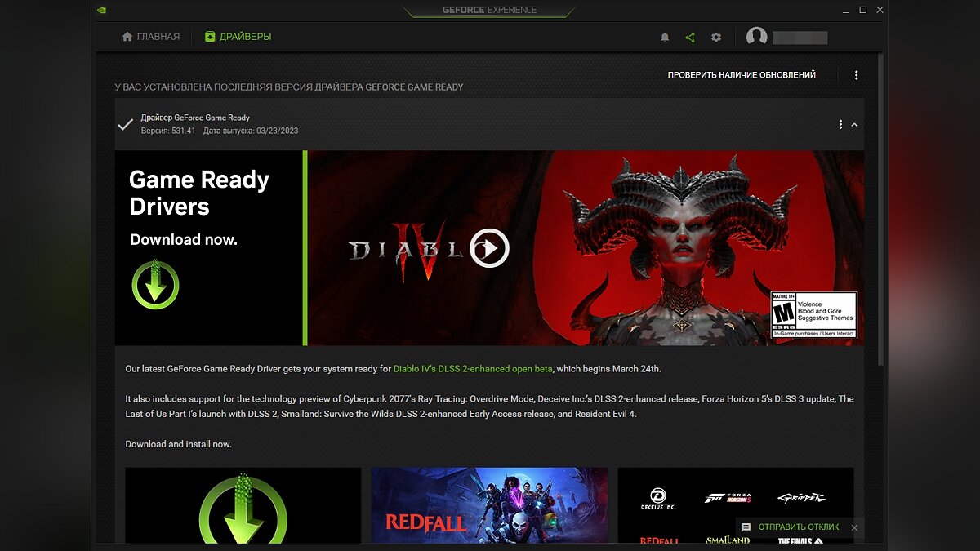Image resolution: width=980 pixels, height=551 pixels.
Task: Select the ДРАЙВЕРЫ tab
Action: tap(238, 37)
